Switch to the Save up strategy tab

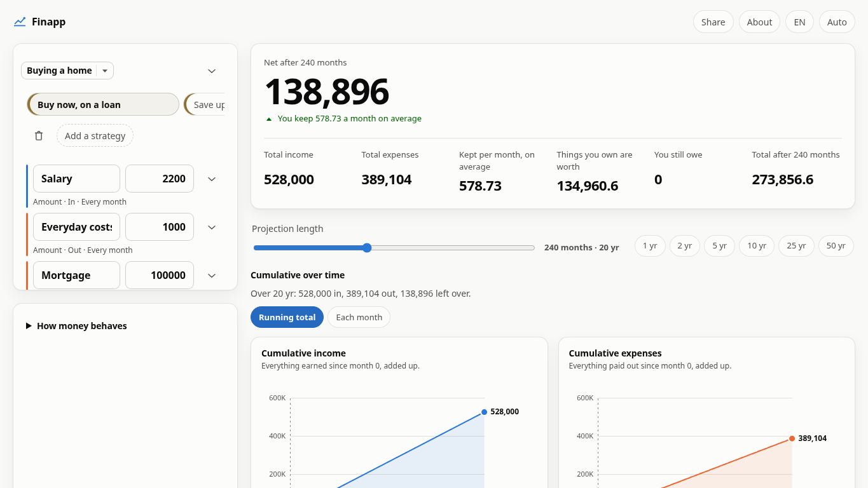tap(205, 105)
